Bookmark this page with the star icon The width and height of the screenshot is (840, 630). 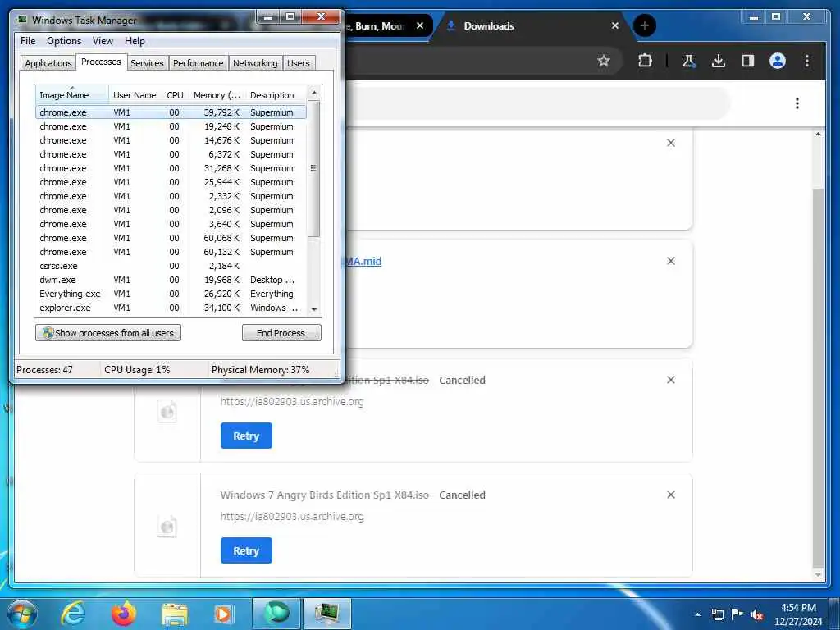click(604, 61)
